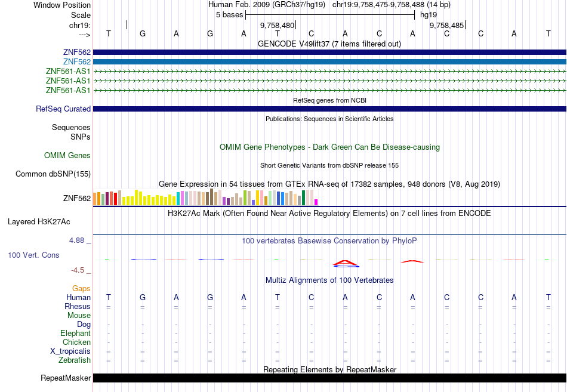Click the Rhesus species row label
567x392 pixels.
[78, 306]
